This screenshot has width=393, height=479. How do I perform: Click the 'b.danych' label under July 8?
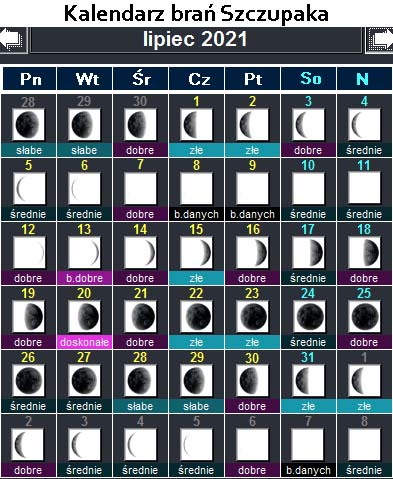point(196,214)
